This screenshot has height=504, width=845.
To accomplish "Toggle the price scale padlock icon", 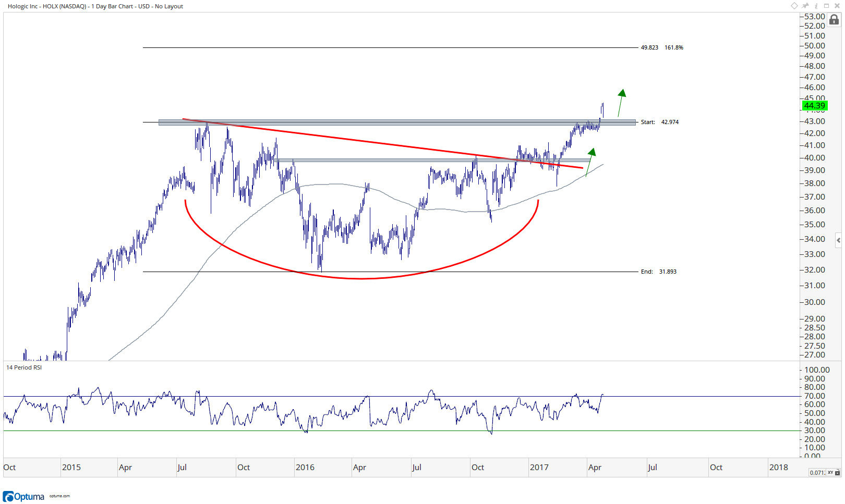I will pyautogui.click(x=834, y=20).
